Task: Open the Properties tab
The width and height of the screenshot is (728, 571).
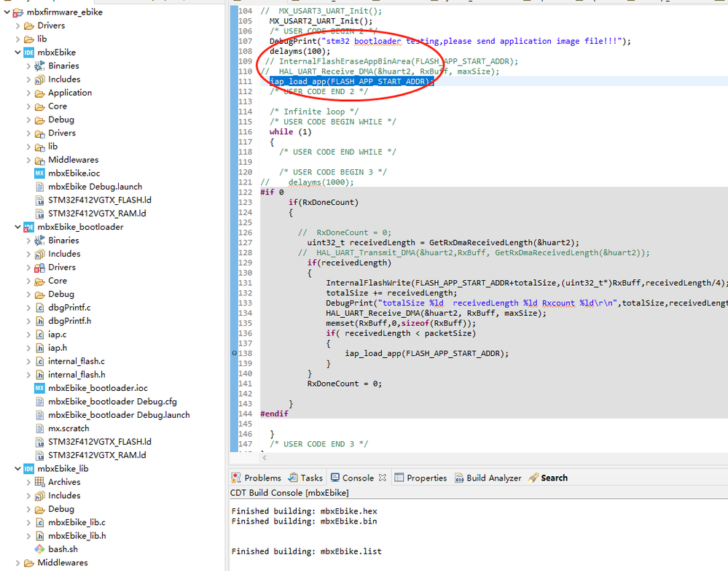Action: (x=420, y=478)
